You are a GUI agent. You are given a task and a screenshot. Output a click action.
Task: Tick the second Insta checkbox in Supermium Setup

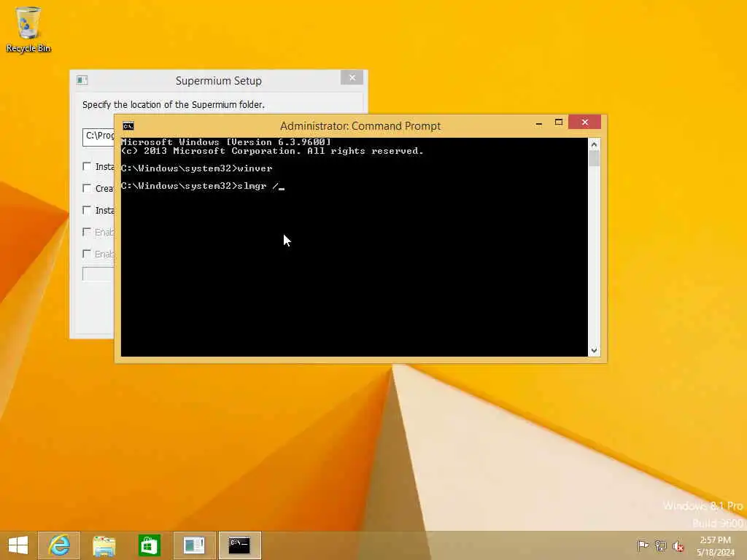(x=87, y=210)
